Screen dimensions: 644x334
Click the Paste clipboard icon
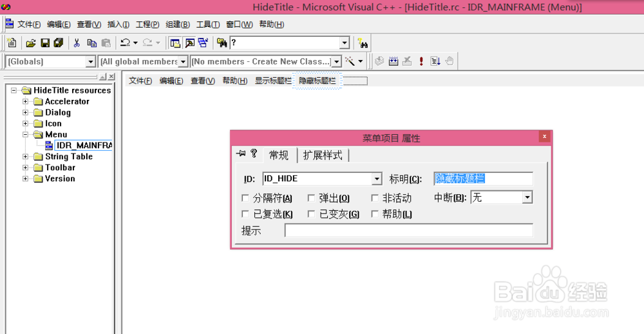(106, 43)
